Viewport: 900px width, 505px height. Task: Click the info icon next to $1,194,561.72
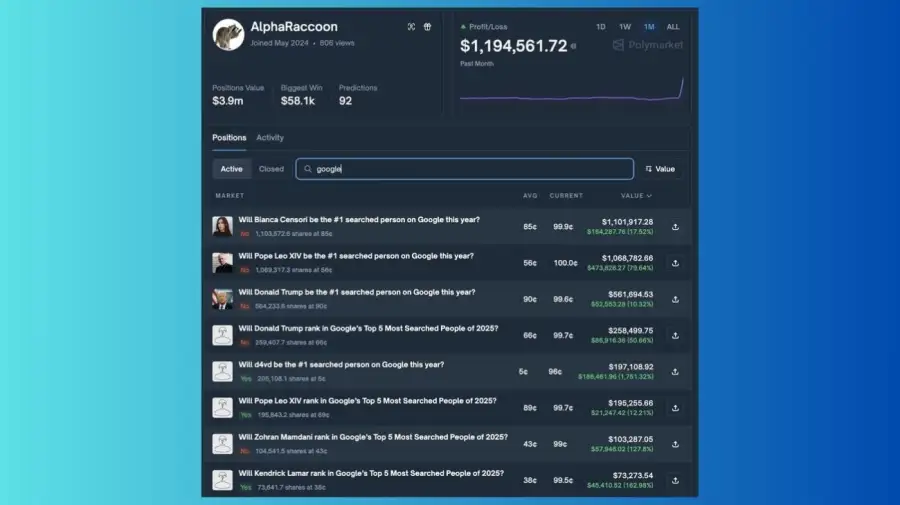coord(573,46)
